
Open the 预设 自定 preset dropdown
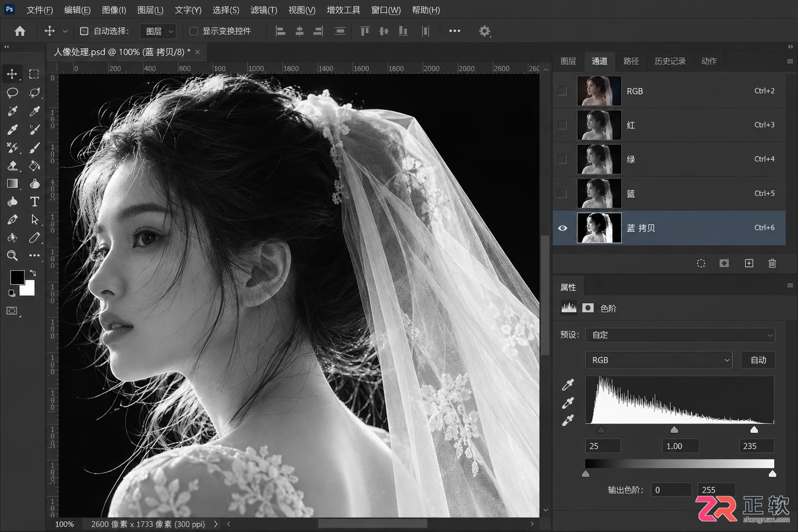click(x=680, y=335)
